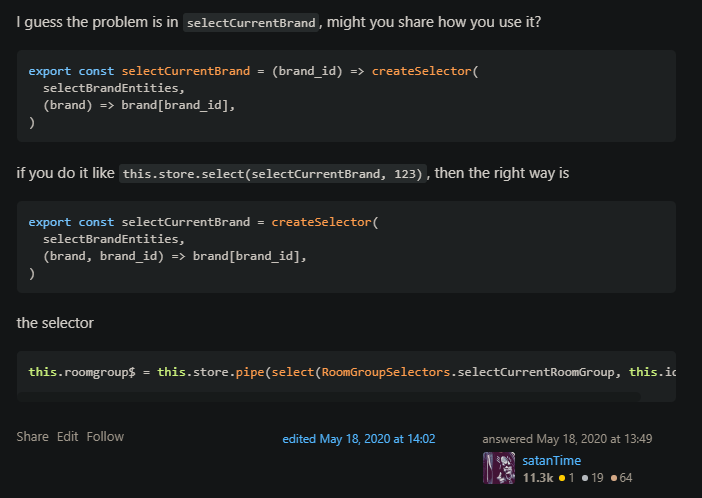Click the bronze badge dot icon

point(614,478)
